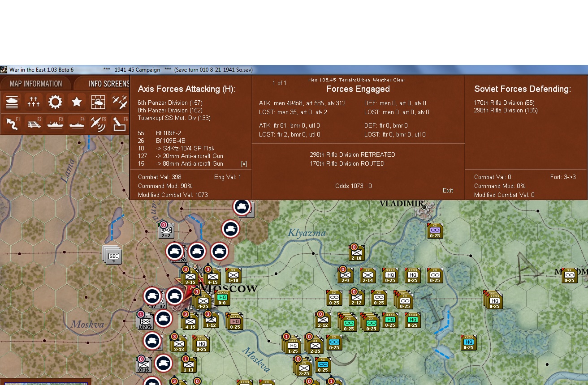Screen dimensions: 588x385
Task: Select the German infantry unit marked 8?16
Action: point(144,365)
